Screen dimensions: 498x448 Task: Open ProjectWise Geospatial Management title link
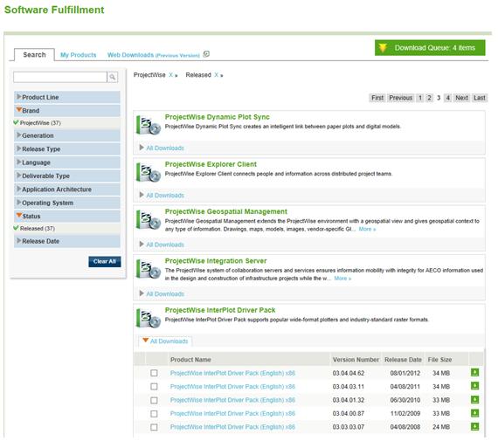(225, 211)
